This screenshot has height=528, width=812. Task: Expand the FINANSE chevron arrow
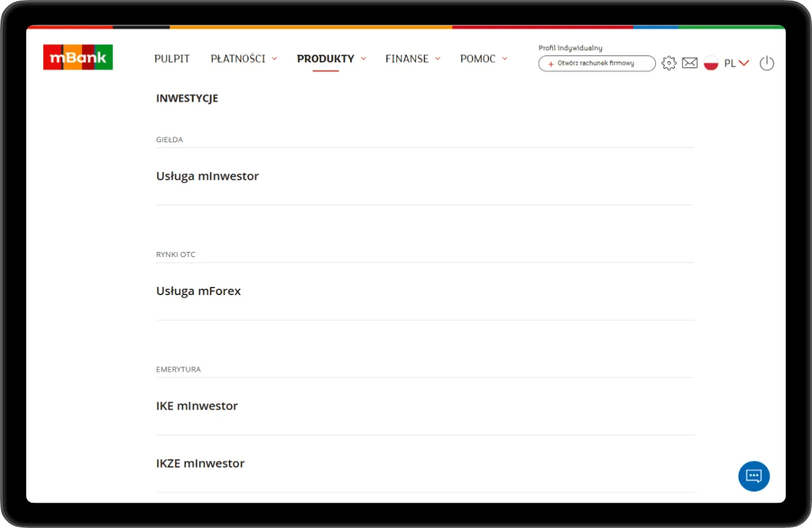click(438, 58)
